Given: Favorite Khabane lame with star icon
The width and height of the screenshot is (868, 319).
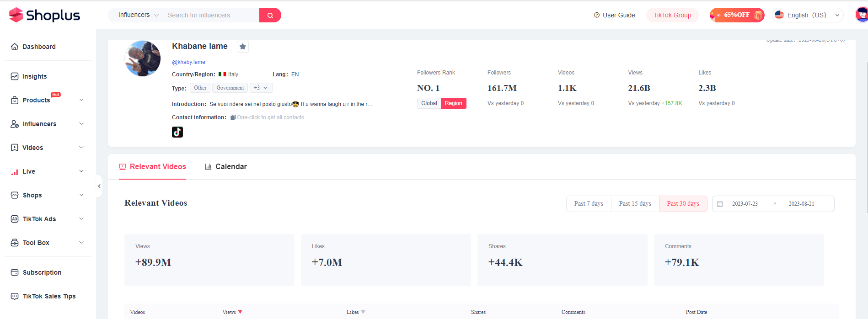Looking at the screenshot, I should [243, 47].
